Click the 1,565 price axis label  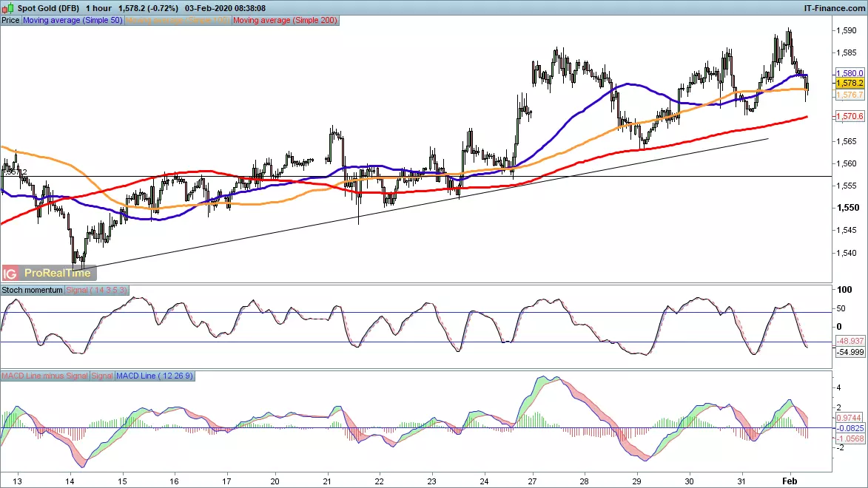[x=847, y=141]
